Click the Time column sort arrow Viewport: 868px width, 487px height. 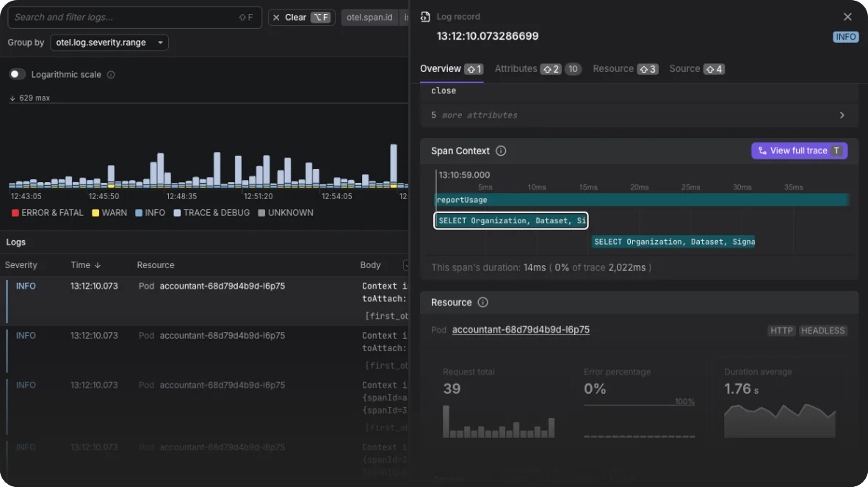[x=98, y=265]
